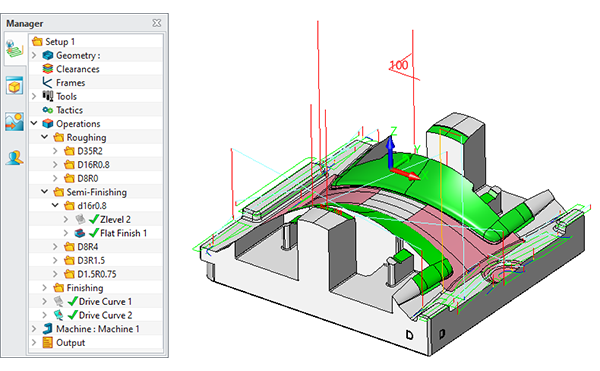This screenshot has height=371, width=600.
Task: Switch to the yellow cube sidebar tab
Action: [x=15, y=85]
